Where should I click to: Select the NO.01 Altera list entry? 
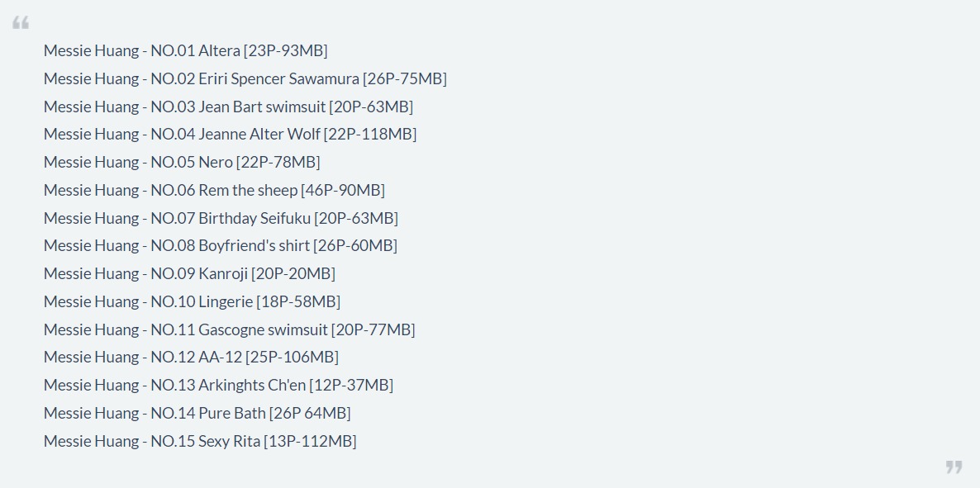pyautogui.click(x=186, y=50)
